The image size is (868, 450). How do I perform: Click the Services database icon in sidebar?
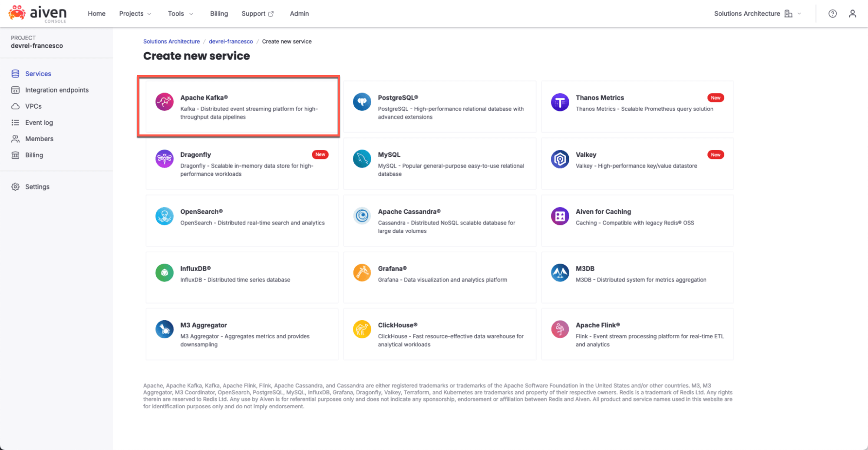point(15,74)
